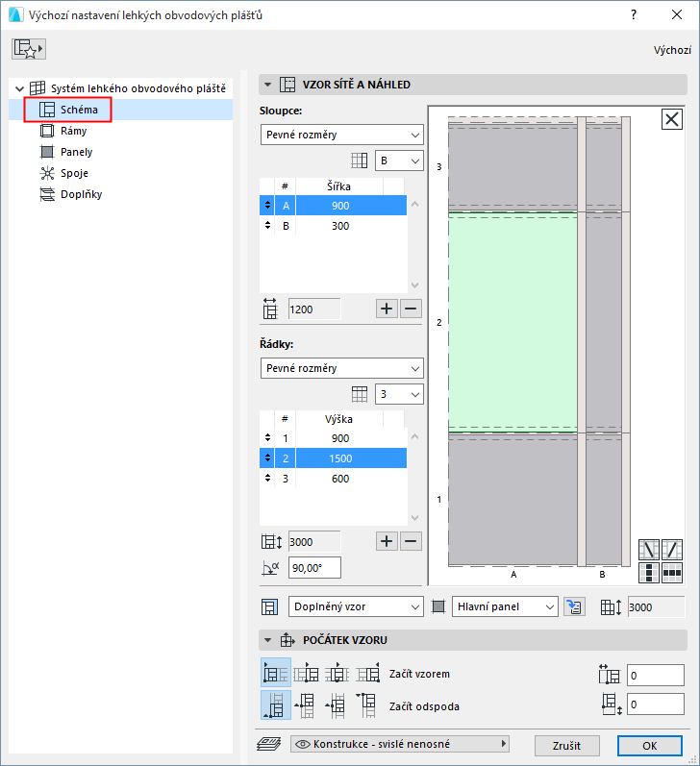This screenshot has width=700, height=766.
Task: Choose start from top origin icon
Action: point(368,705)
